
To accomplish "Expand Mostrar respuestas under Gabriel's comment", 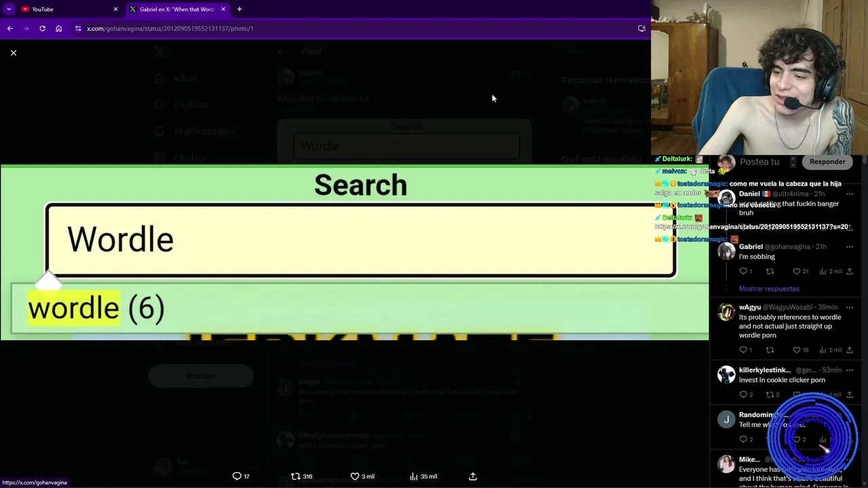I will pos(769,289).
